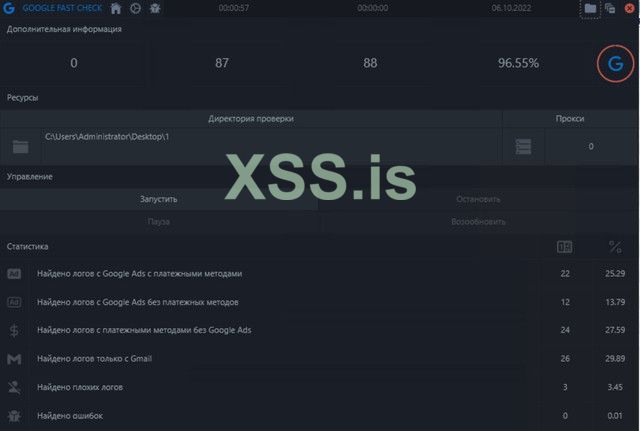Click percentage 13.79 in statistics
This screenshot has height=431, width=640.
[x=615, y=302]
